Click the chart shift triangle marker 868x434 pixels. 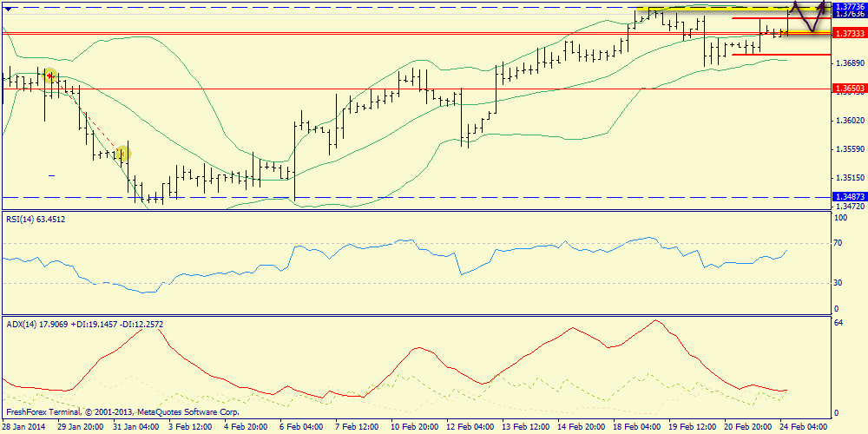point(7,9)
